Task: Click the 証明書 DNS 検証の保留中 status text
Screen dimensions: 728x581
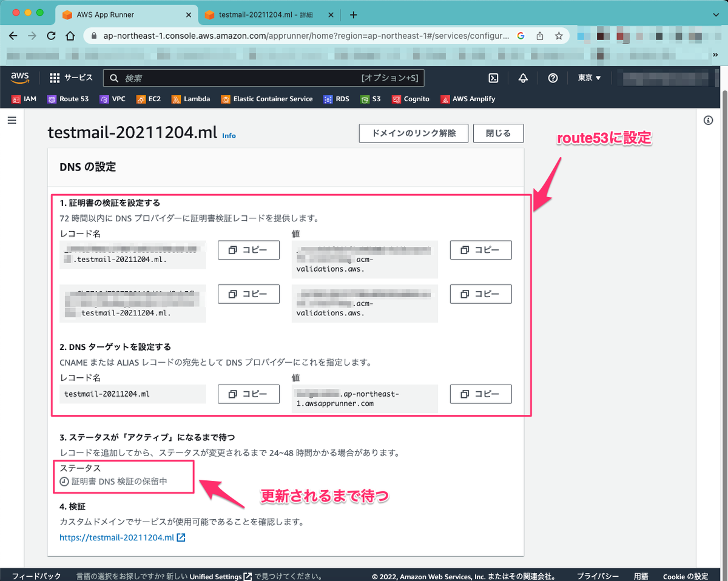Action: coord(120,482)
